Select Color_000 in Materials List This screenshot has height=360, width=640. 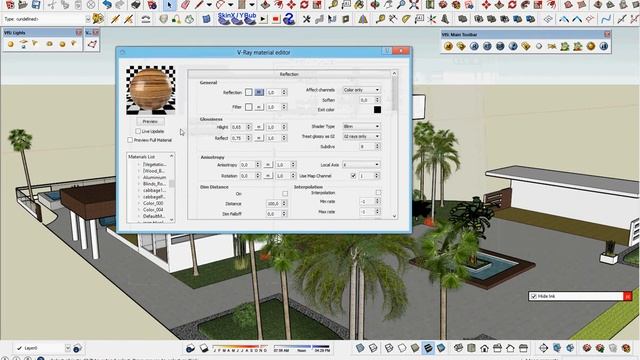pos(153,203)
